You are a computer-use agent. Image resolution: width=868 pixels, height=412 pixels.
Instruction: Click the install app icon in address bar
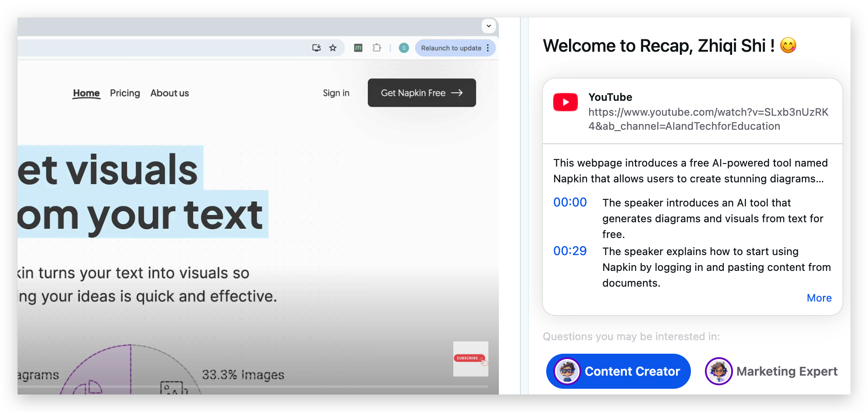point(316,48)
